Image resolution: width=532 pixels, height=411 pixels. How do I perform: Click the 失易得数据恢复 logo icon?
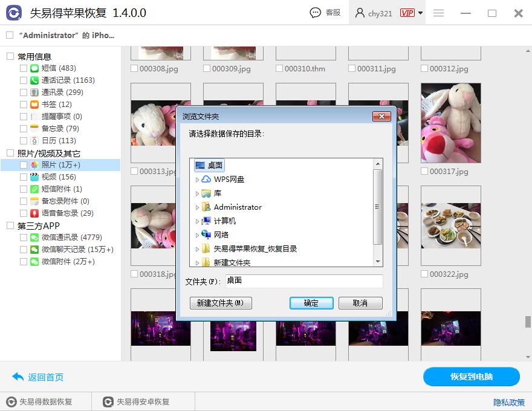pyautogui.click(x=11, y=402)
